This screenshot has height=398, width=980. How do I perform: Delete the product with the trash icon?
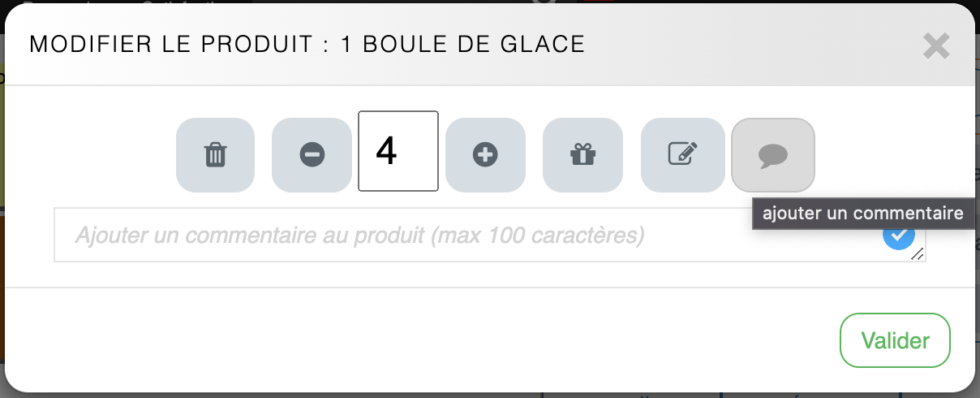click(x=215, y=154)
